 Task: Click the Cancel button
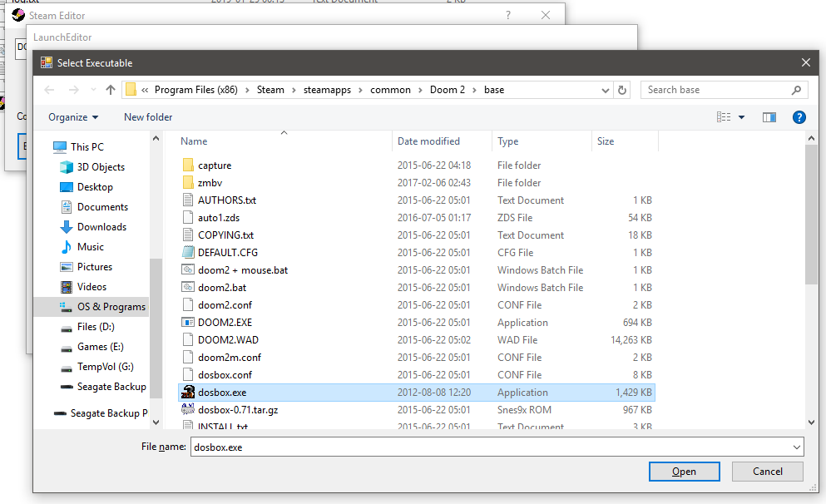tap(768, 472)
